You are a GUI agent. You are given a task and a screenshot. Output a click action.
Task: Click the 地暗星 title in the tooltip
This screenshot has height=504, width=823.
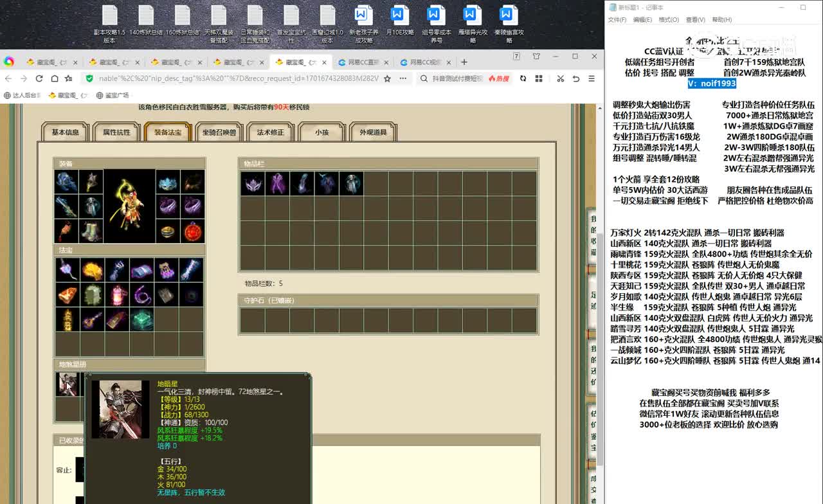[x=167, y=384]
